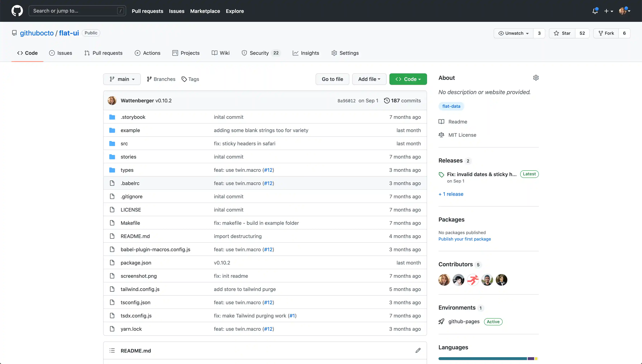Viewport: 642px width, 364px height.
Task: Click the MIT License scale icon
Action: (441, 135)
